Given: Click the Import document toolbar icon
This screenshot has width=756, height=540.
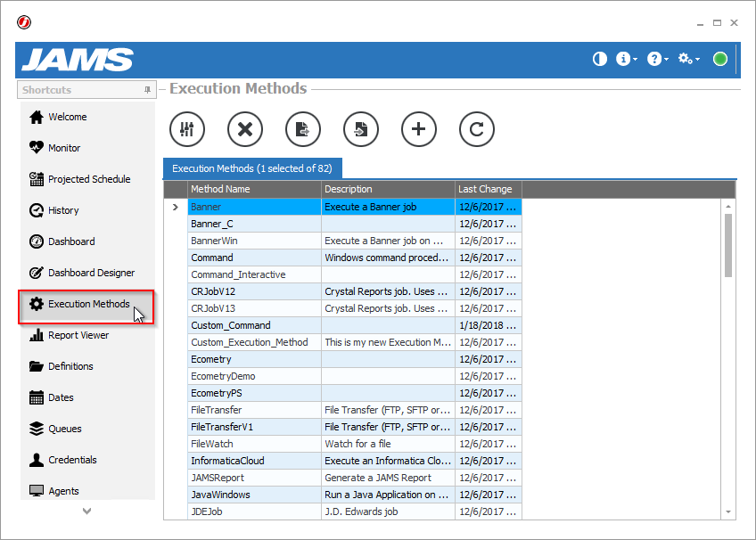Looking at the screenshot, I should tap(361, 129).
